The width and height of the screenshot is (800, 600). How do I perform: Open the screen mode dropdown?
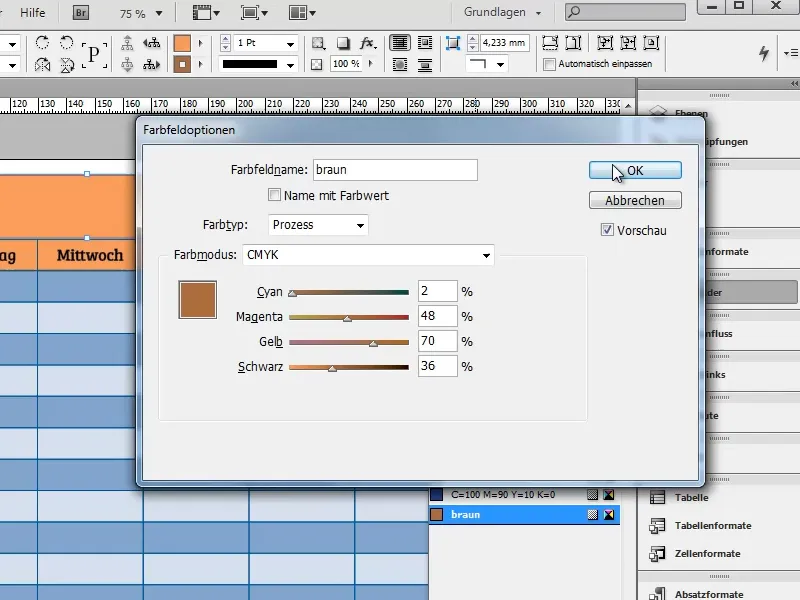pyautogui.click(x=254, y=13)
